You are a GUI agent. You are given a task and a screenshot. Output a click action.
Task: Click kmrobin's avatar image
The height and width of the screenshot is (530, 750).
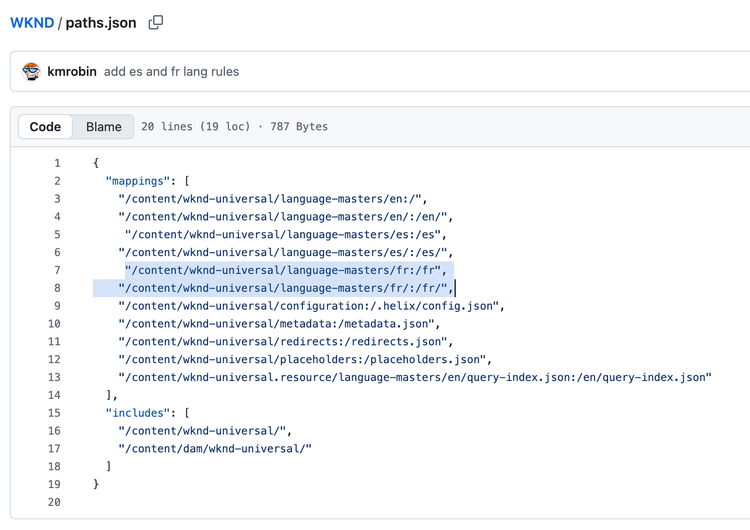pos(32,72)
